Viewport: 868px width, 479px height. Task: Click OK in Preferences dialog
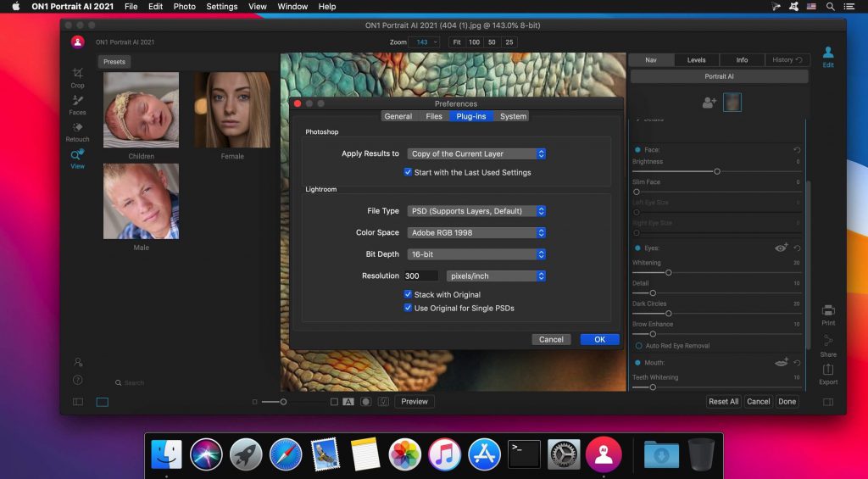(x=599, y=339)
